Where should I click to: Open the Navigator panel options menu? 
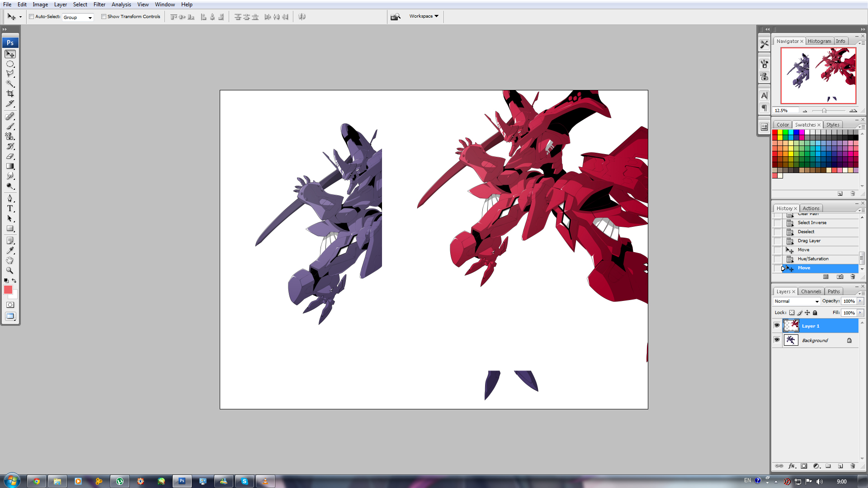click(x=862, y=42)
